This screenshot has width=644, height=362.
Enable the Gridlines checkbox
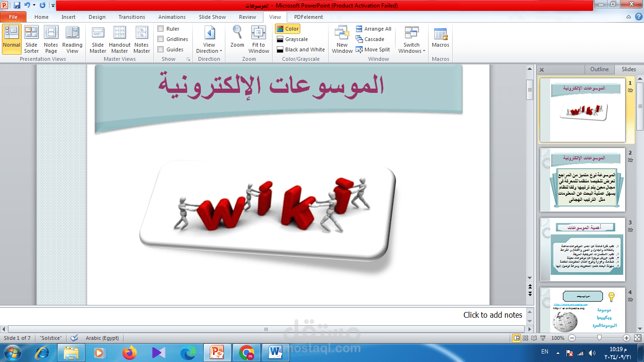pos(161,39)
